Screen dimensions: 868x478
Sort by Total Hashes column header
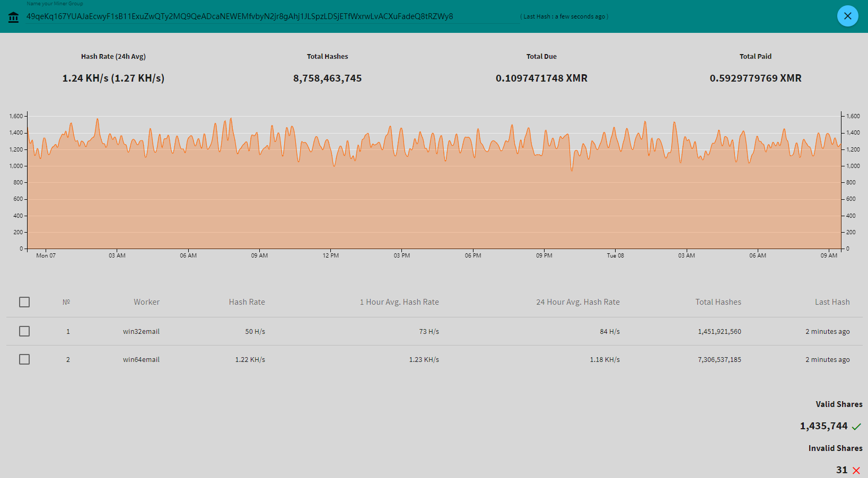point(718,302)
